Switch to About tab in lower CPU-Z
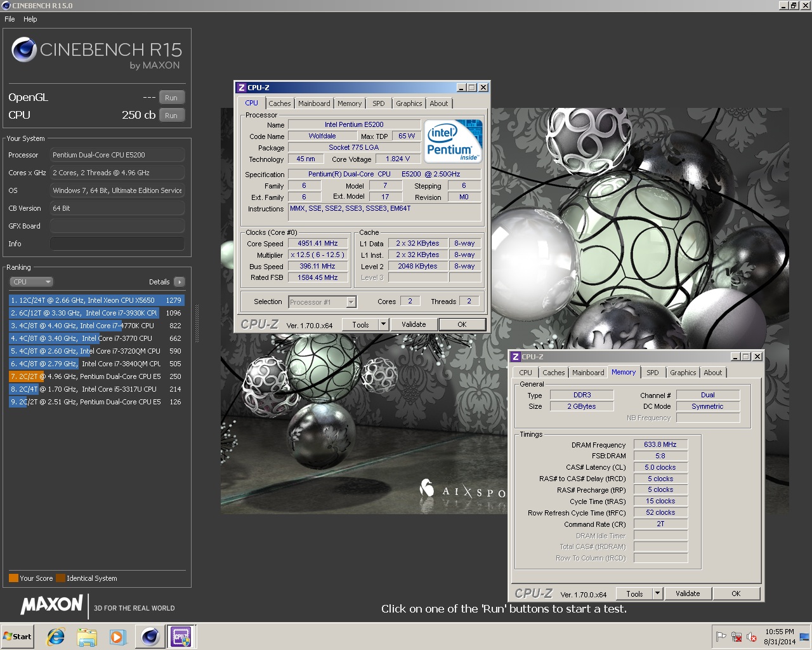812x650 pixels. click(713, 373)
